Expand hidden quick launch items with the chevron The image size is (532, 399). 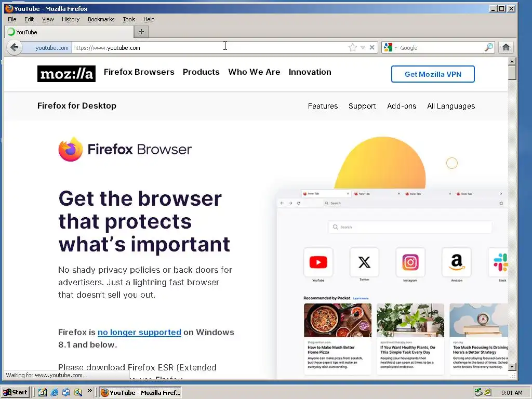click(x=89, y=391)
